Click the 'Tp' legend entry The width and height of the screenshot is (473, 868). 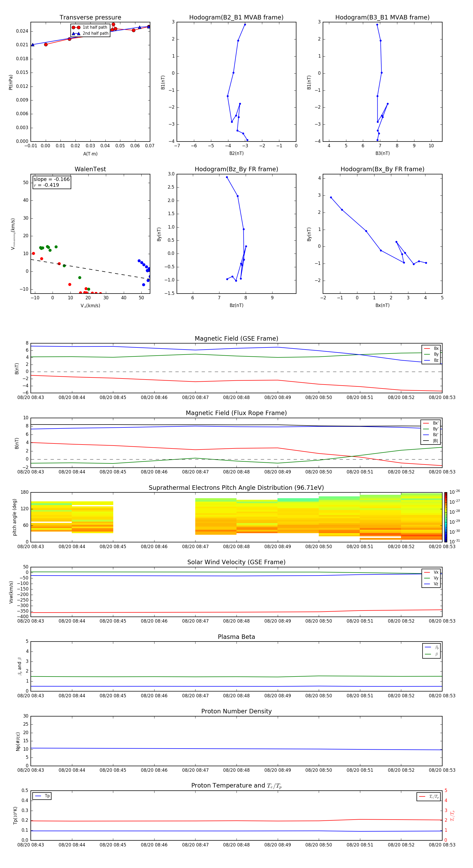(x=42, y=796)
